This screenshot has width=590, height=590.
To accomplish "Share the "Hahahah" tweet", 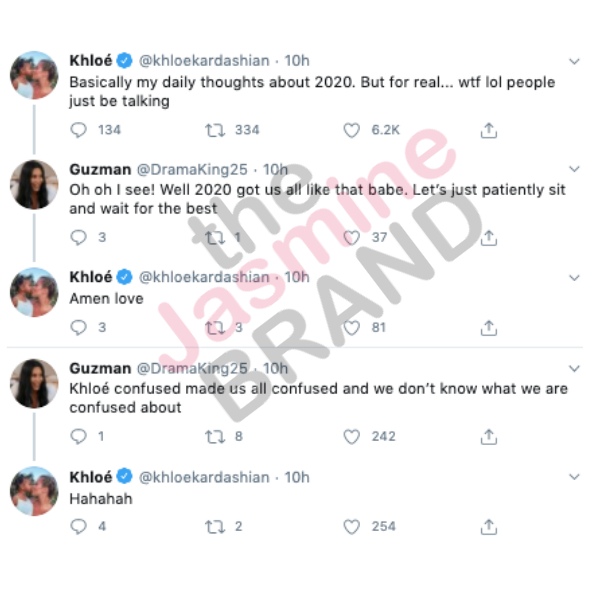I will click(x=488, y=526).
